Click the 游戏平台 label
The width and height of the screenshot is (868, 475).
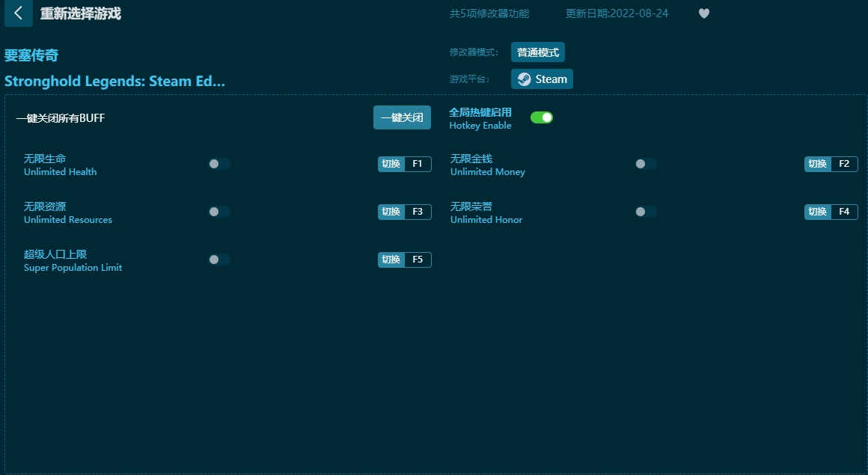pyautogui.click(x=469, y=79)
